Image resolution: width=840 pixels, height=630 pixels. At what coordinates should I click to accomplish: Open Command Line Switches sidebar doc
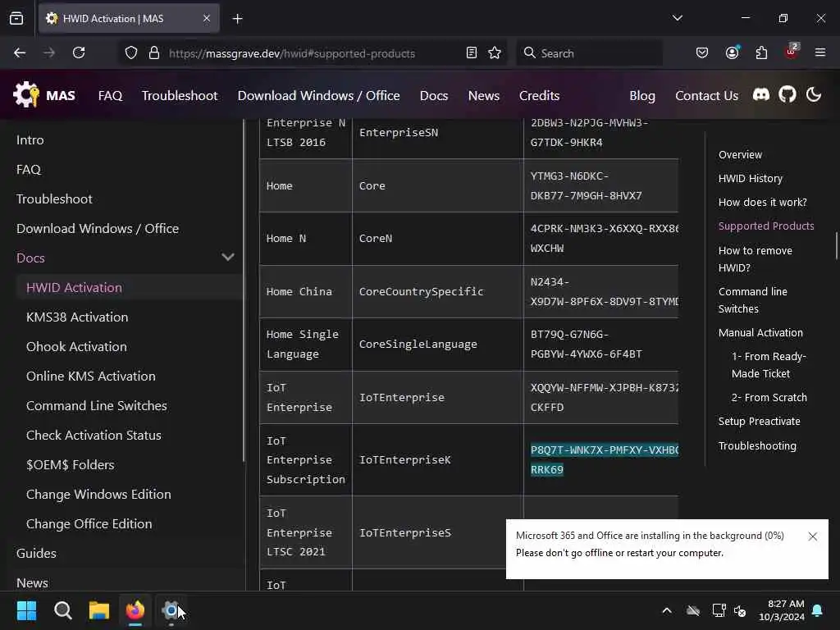click(x=97, y=405)
